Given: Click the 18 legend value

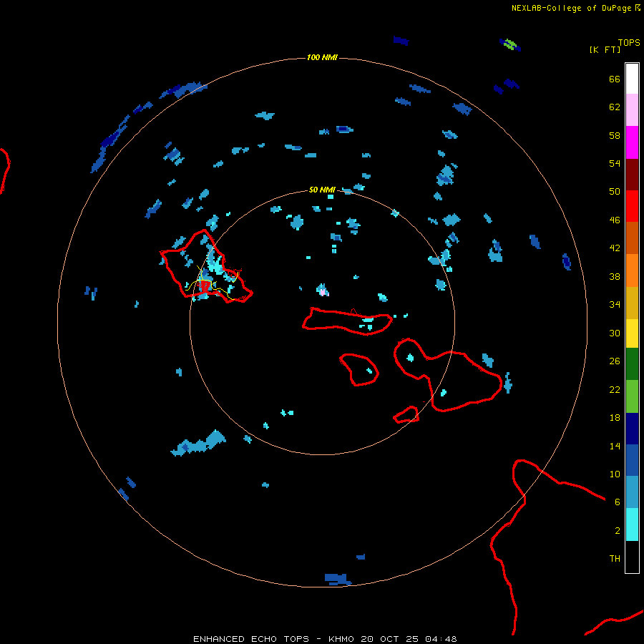Looking at the screenshot, I should point(615,418).
